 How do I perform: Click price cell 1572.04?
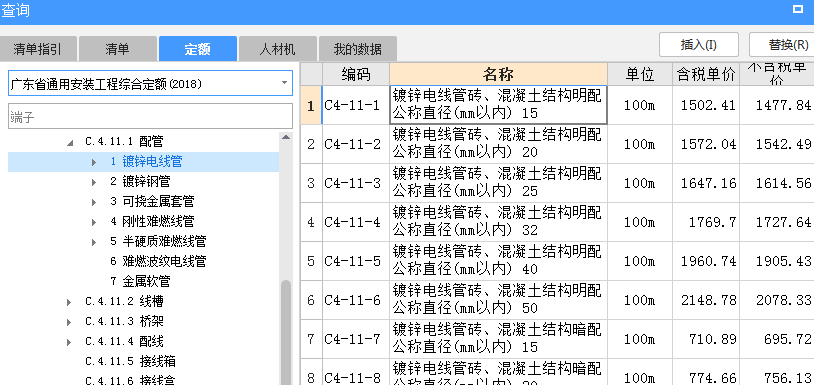706,144
